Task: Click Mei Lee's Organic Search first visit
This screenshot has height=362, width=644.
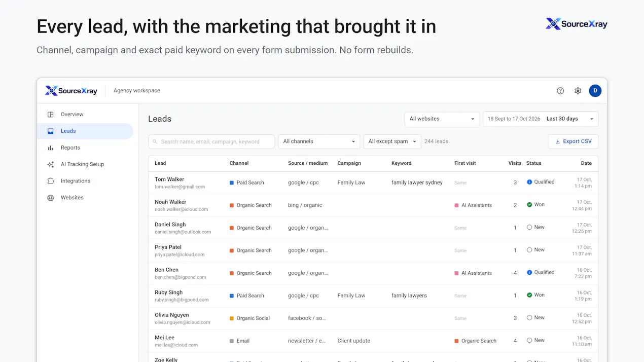Action: tap(475, 341)
